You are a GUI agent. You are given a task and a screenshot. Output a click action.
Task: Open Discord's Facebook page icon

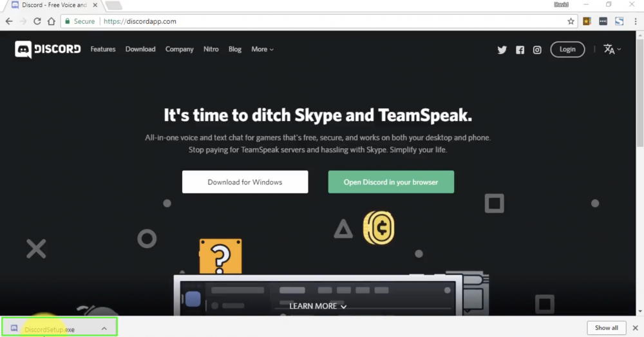coord(520,50)
